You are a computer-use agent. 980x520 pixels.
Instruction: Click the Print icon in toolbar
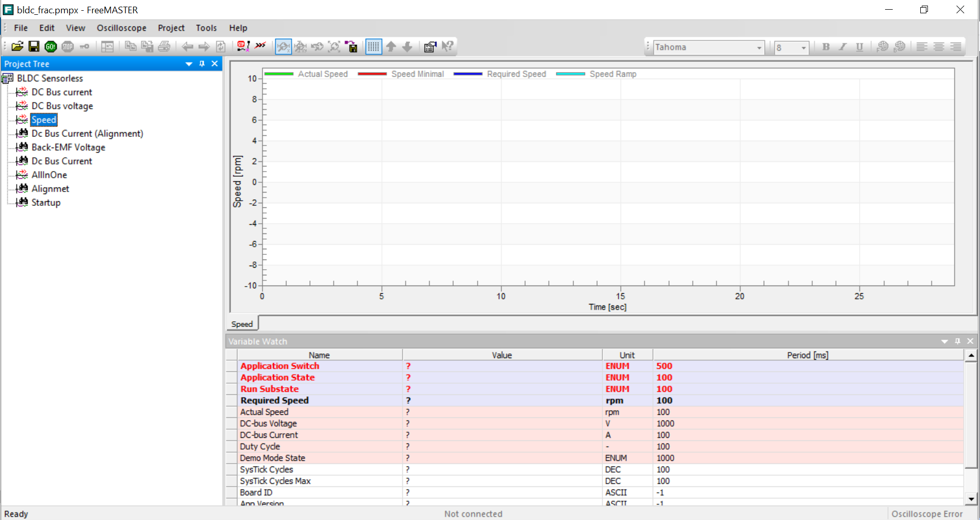(164, 46)
